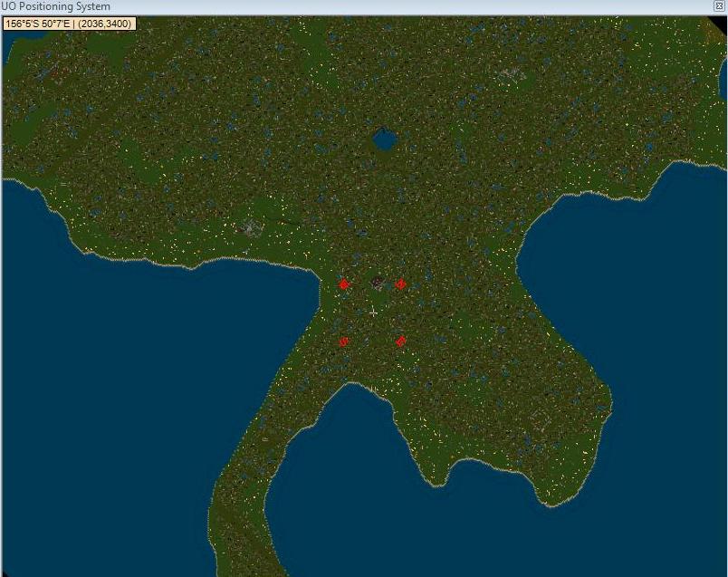Click the top-left red map marker
The width and height of the screenshot is (728, 577).
[344, 284]
